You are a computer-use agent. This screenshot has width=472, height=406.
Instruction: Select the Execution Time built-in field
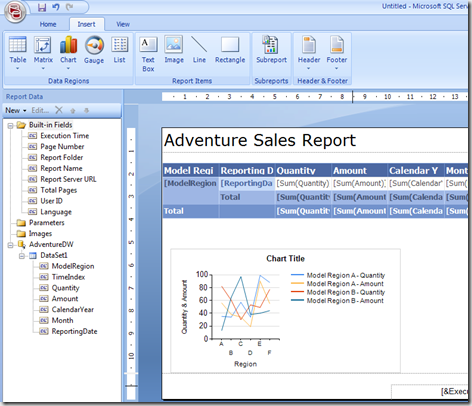click(x=65, y=136)
